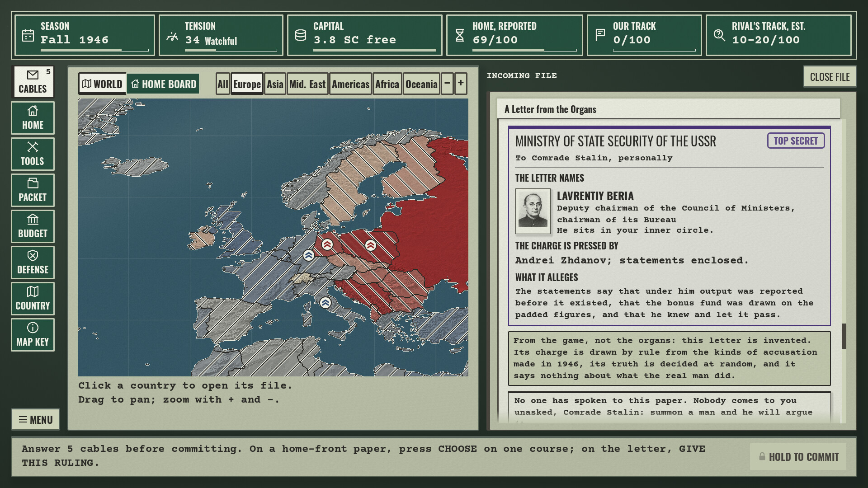The image size is (868, 488).
Task: Select the Europe region filter
Action: click(x=247, y=84)
